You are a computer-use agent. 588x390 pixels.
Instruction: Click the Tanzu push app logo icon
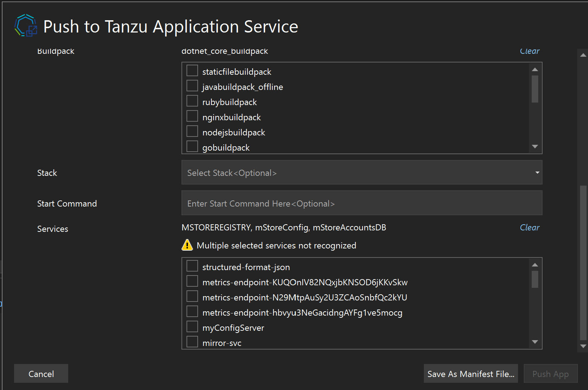[x=26, y=26]
